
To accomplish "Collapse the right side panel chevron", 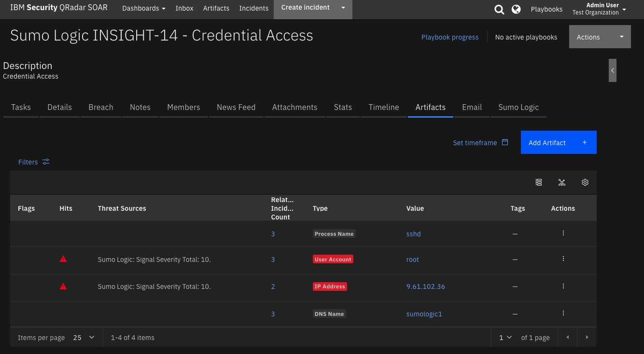I will point(613,70).
